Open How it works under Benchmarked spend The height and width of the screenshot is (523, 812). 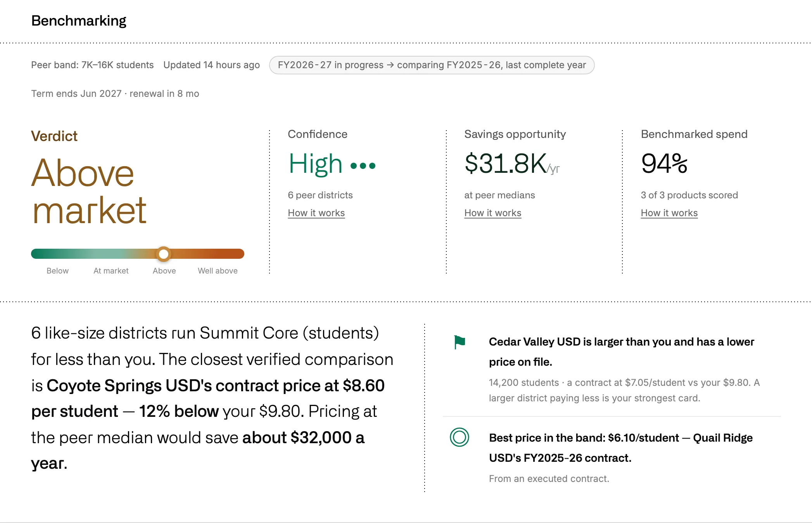click(669, 213)
